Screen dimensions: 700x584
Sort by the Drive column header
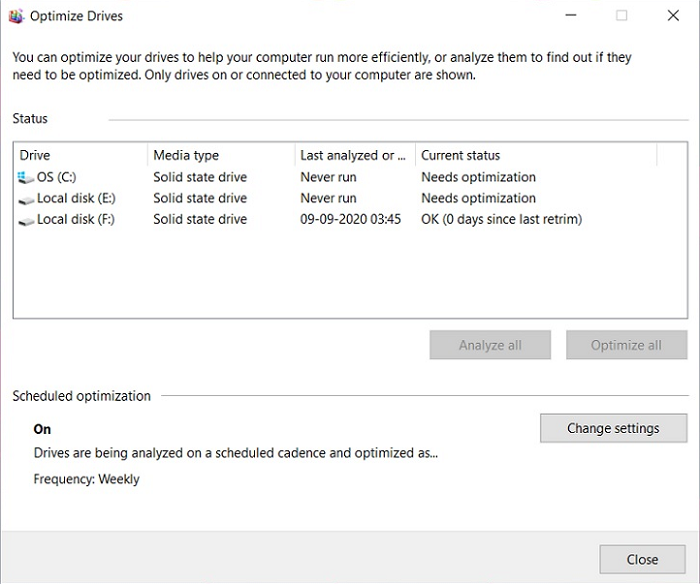coord(80,155)
